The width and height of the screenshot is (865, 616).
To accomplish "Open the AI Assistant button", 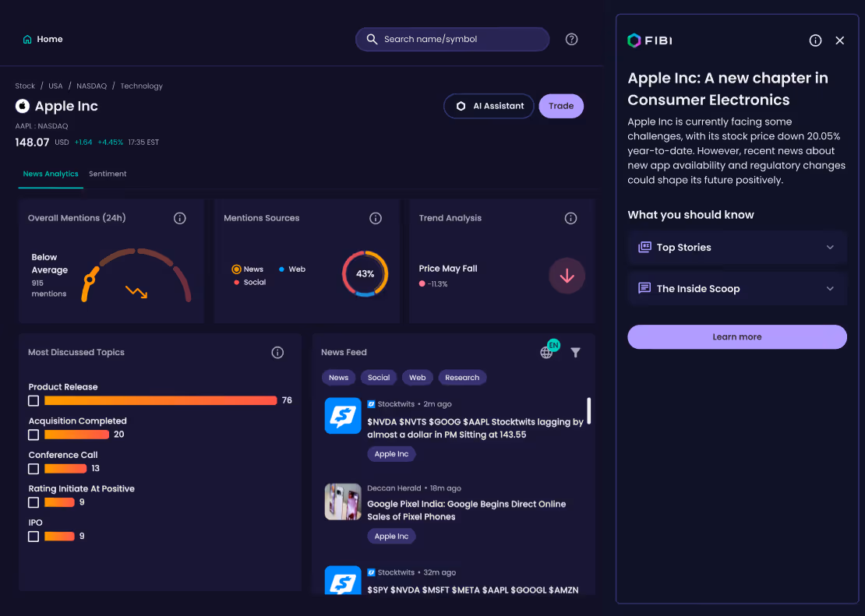I will 489,106.
